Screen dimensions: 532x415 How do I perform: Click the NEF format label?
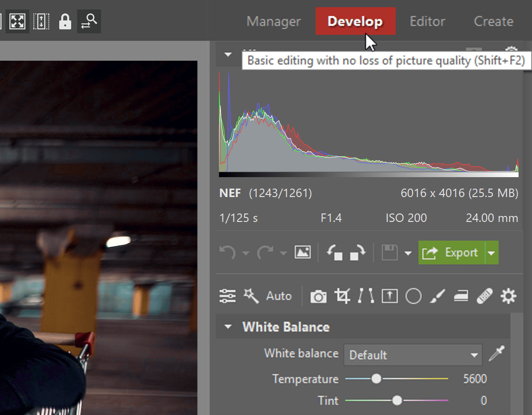pyautogui.click(x=230, y=193)
